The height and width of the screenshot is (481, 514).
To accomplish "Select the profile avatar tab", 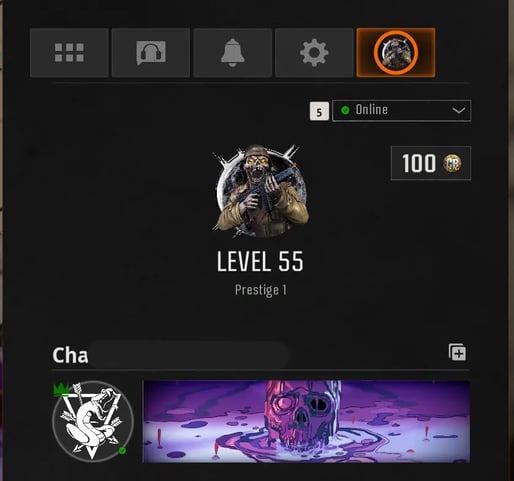I will point(396,53).
